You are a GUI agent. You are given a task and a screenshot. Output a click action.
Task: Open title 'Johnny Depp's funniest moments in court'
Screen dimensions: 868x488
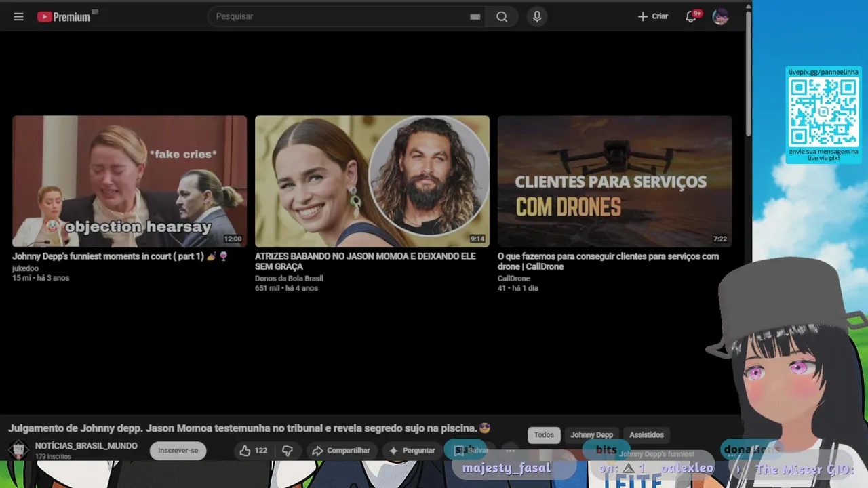pyautogui.click(x=119, y=257)
